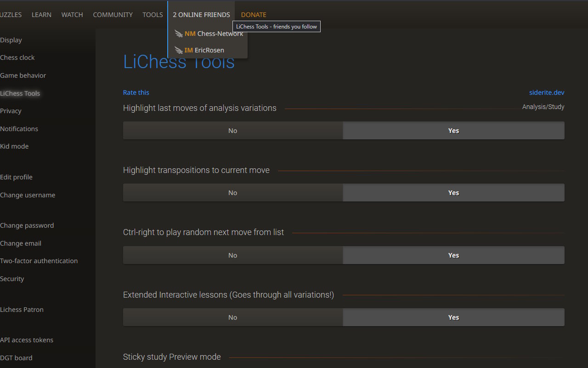588x368 pixels.
Task: Open the TOOLS menu
Action: coord(153,14)
